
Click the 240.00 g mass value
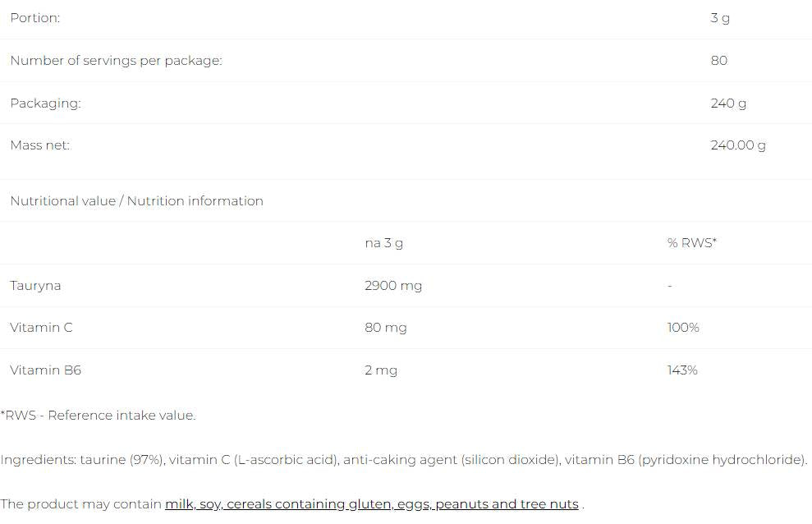(737, 145)
